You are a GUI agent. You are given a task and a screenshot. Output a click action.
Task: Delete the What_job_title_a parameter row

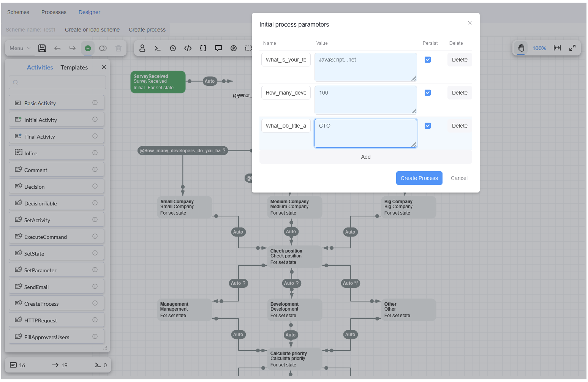coord(460,126)
